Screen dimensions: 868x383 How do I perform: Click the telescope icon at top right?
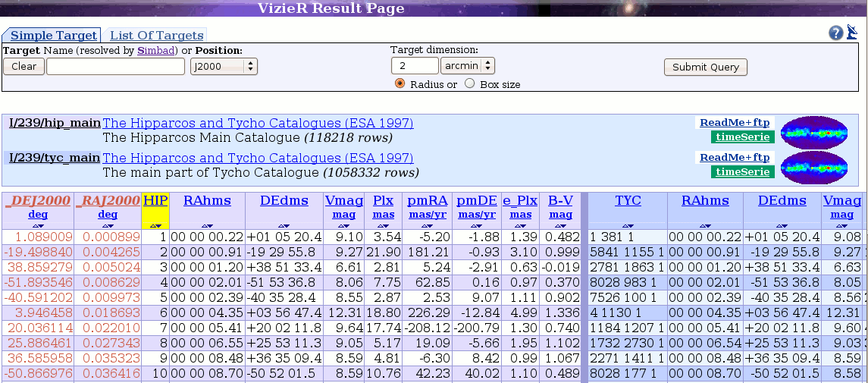point(852,32)
